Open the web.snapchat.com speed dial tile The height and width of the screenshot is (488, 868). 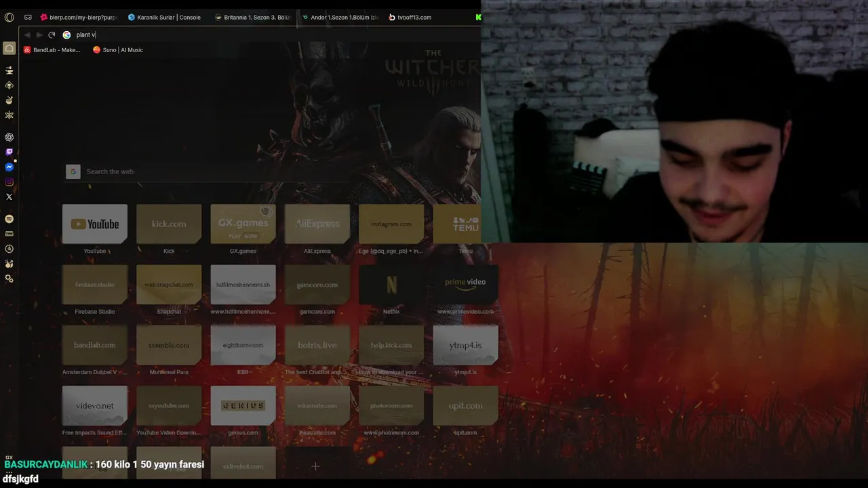pos(169,285)
